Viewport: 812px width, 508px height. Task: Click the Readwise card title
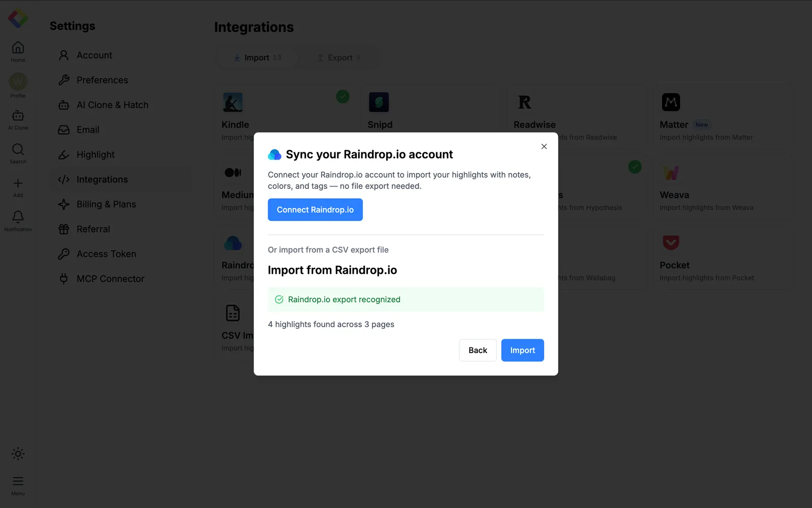click(x=534, y=125)
